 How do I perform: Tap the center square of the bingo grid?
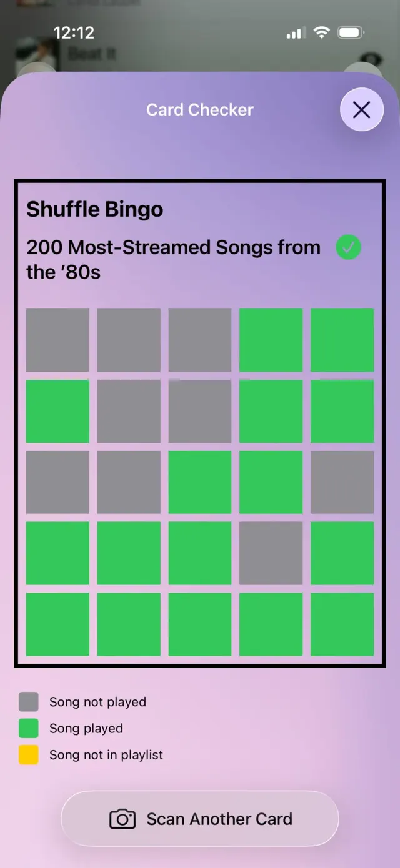(200, 482)
